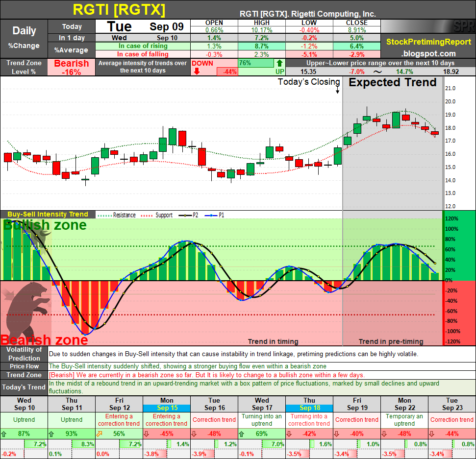The image size is (476, 459).
Task: Click the 120% intensity axis label
Action: 451,219
